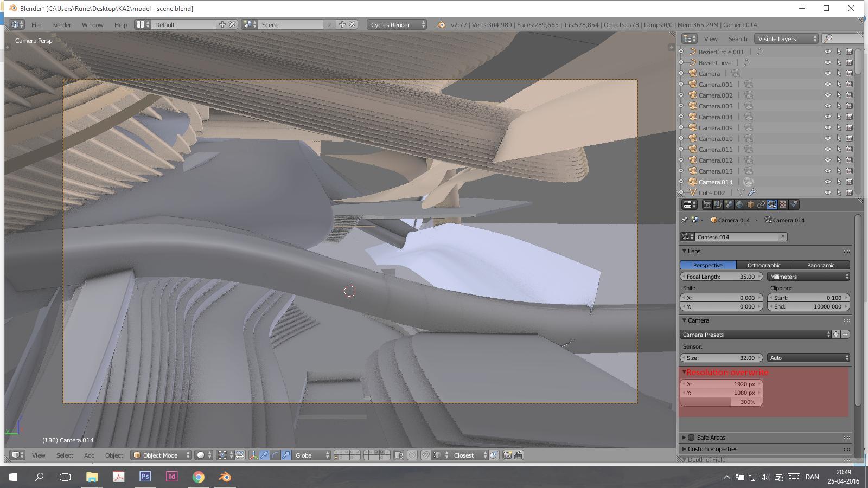868x488 pixels.
Task: Toggle the proportional editing button
Action: click(412, 455)
